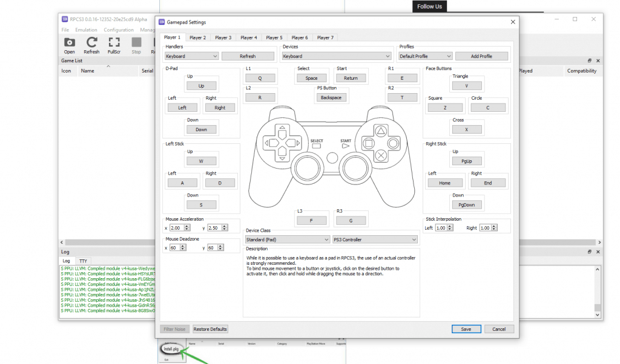
Task: Click the Triangle button binding V
Action: [x=466, y=86]
